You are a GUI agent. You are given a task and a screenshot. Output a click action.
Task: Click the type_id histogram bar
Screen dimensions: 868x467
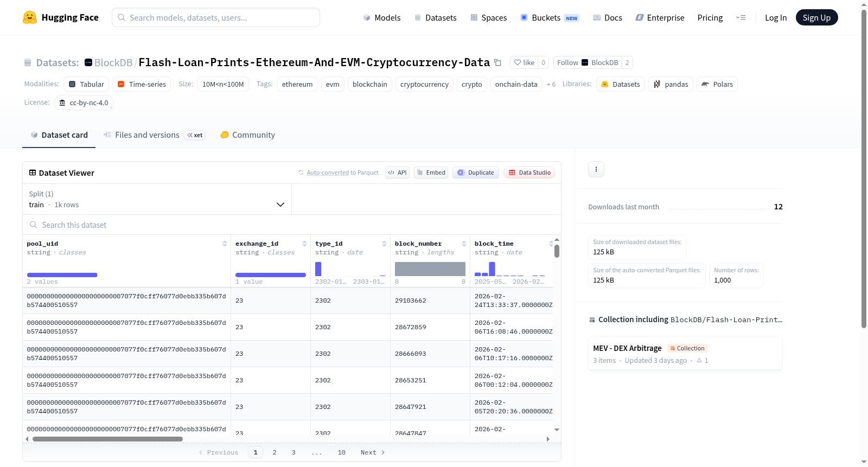coord(318,269)
